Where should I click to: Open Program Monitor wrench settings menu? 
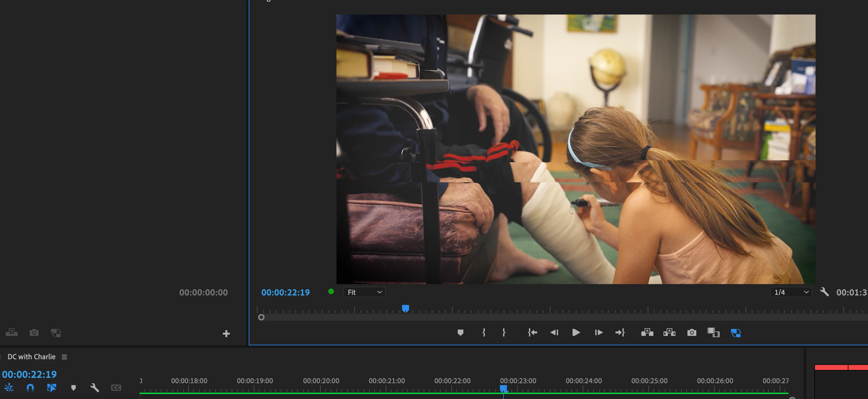click(x=824, y=292)
